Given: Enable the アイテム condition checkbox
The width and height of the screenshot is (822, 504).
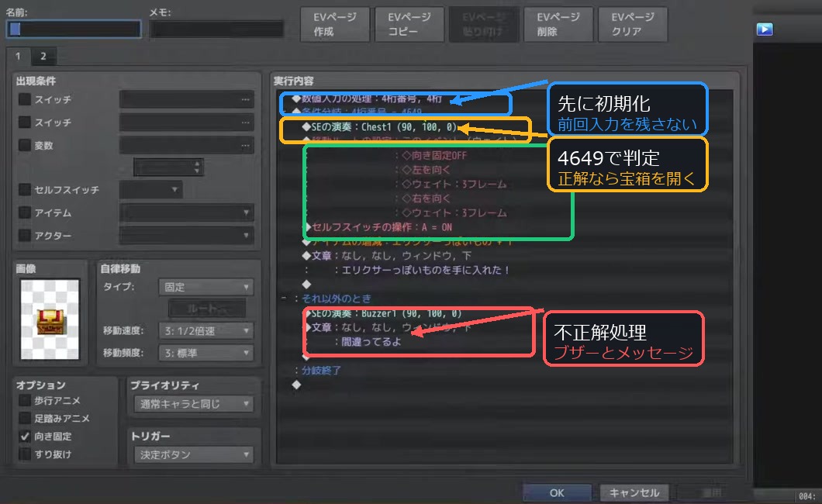Looking at the screenshot, I should [25, 212].
